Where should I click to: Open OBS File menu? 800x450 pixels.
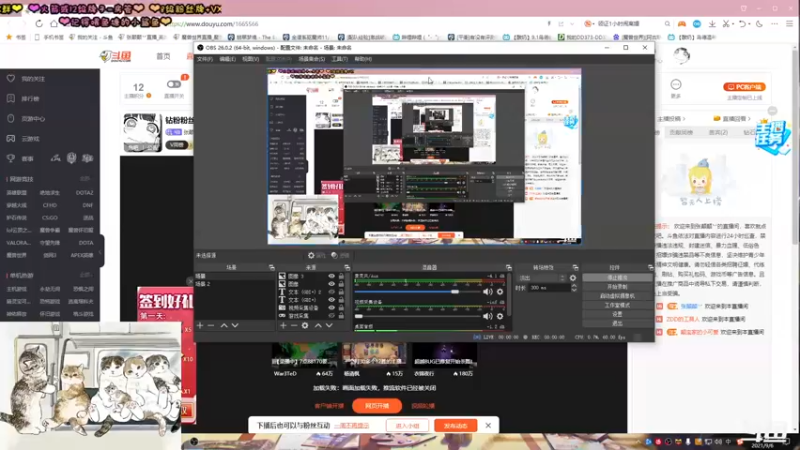pyautogui.click(x=205, y=59)
